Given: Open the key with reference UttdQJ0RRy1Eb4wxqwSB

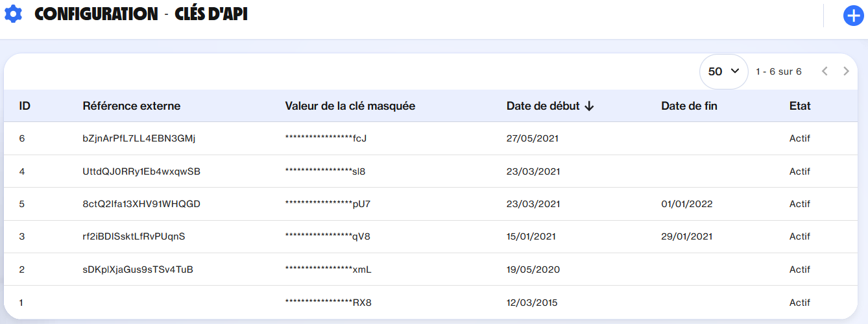Looking at the screenshot, I should coord(141,171).
